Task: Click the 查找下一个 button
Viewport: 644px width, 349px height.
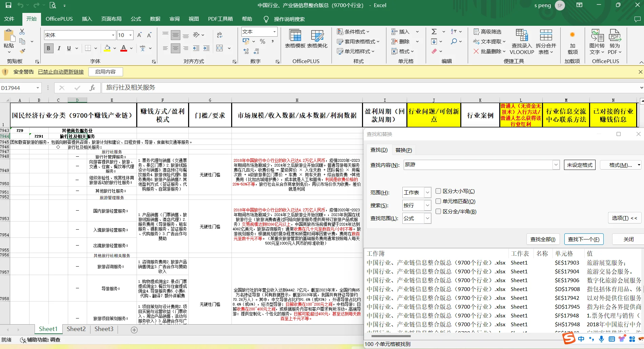Action: [584, 239]
